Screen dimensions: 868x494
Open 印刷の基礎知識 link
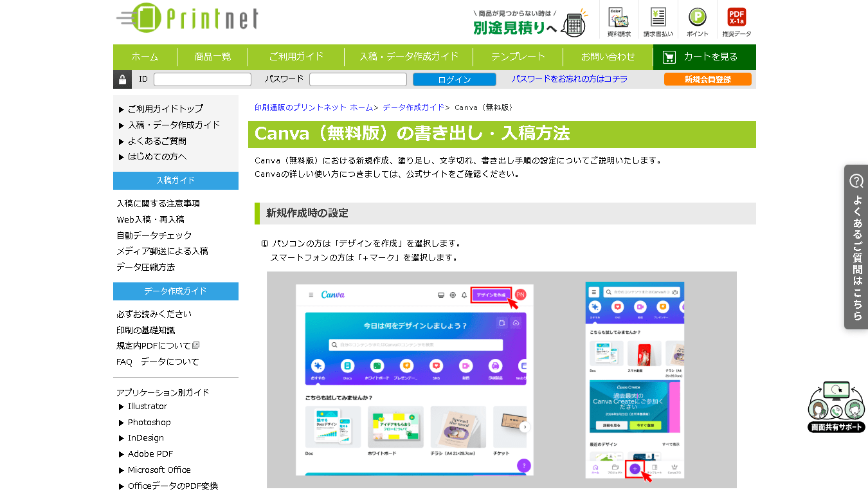click(x=146, y=330)
